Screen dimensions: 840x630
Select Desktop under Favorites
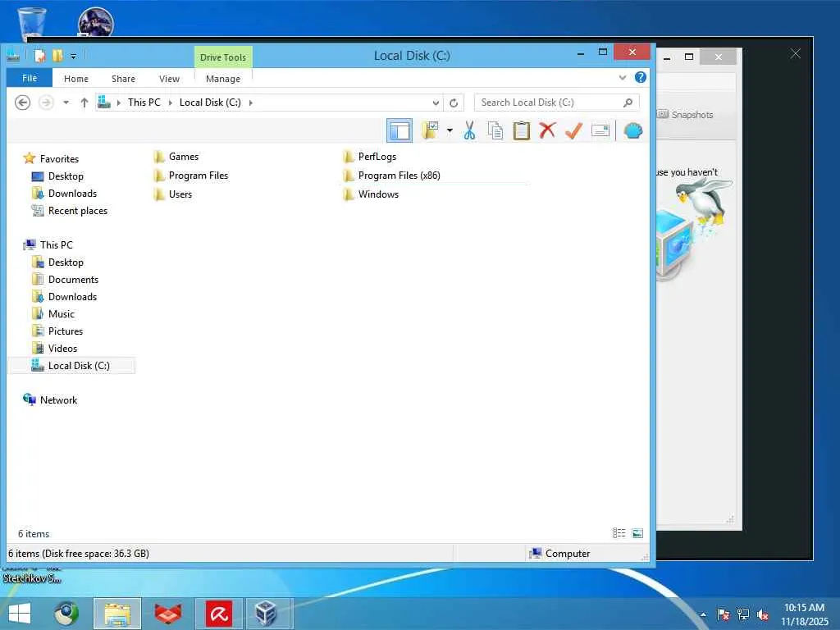(x=58, y=176)
